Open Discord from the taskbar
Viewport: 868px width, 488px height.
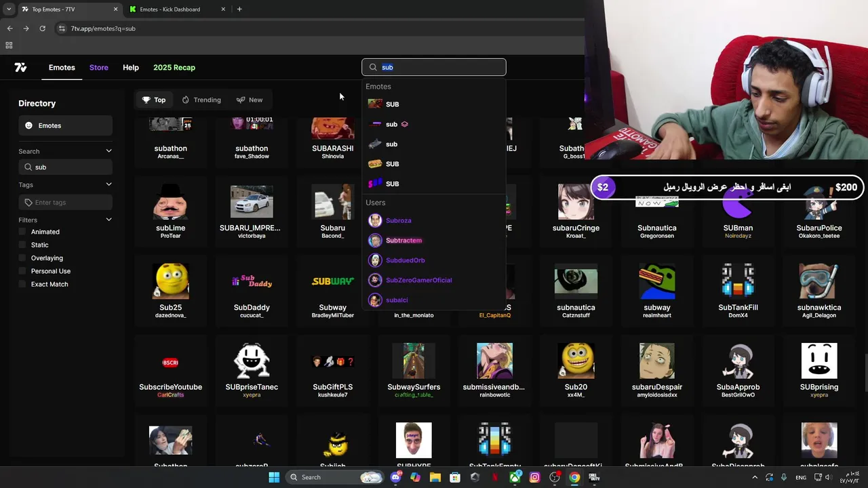tap(396, 477)
